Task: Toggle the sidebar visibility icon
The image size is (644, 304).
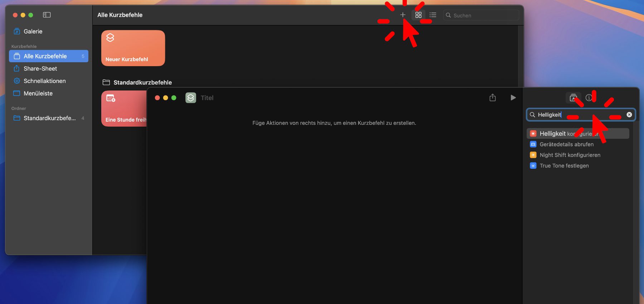Action: 47,15
